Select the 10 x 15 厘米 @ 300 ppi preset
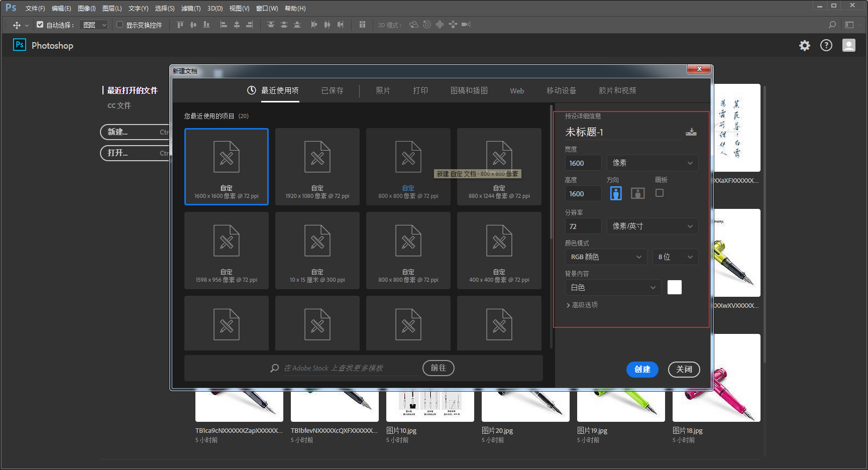 pyautogui.click(x=317, y=251)
